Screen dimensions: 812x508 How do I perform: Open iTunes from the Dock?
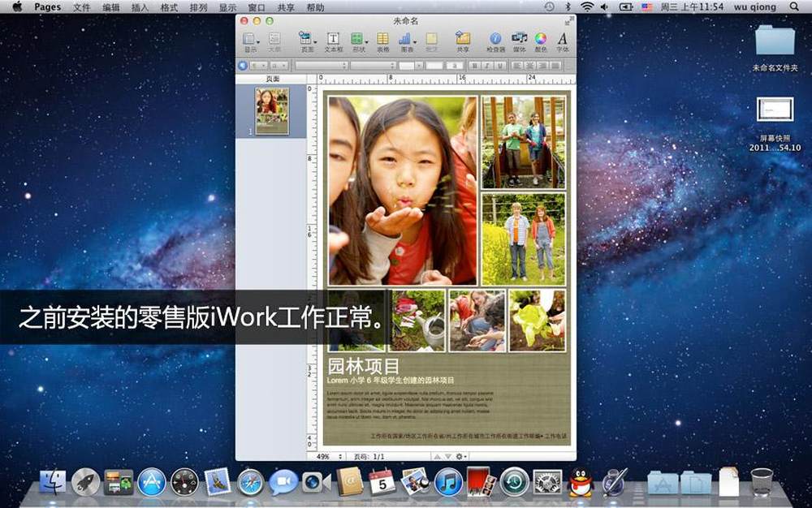click(448, 482)
